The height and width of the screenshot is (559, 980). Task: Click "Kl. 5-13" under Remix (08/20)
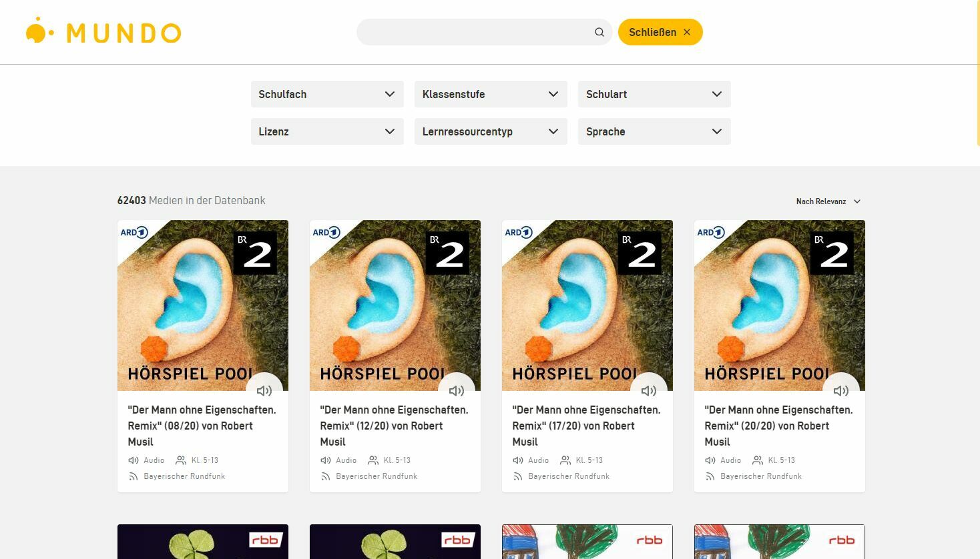pos(205,460)
